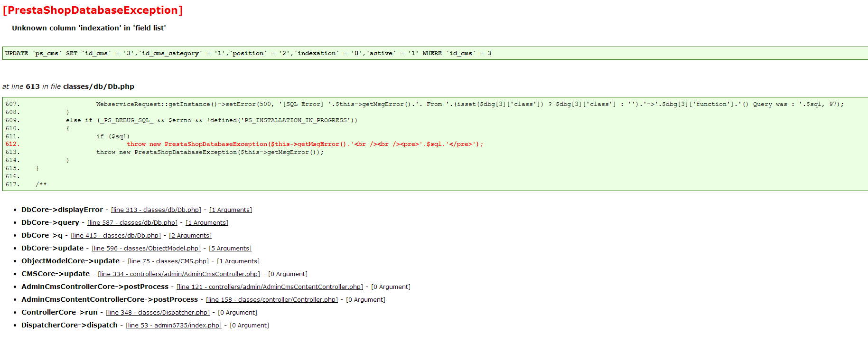The width and height of the screenshot is (868, 355).
Task: Click [0 Argument] beside ControllerCore->run
Action: 238,313
